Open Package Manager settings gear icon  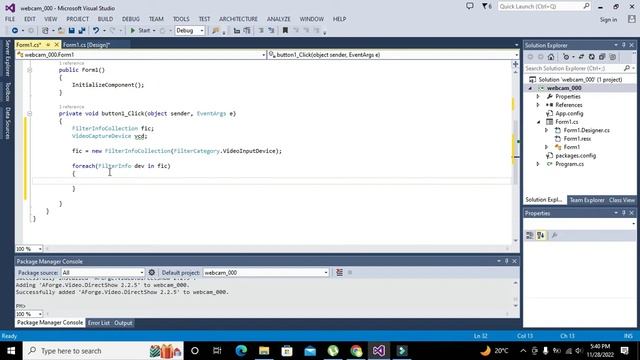coord(152,273)
